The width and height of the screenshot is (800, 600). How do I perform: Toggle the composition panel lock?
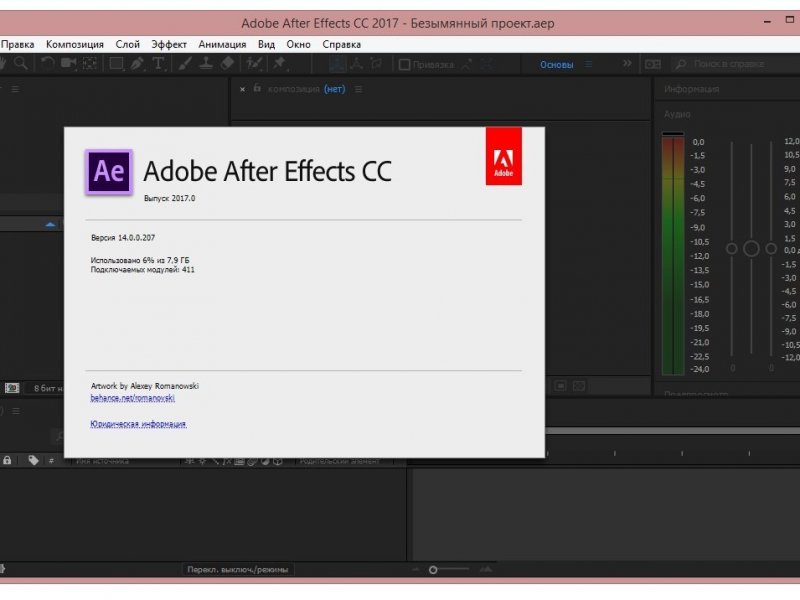tap(257, 89)
